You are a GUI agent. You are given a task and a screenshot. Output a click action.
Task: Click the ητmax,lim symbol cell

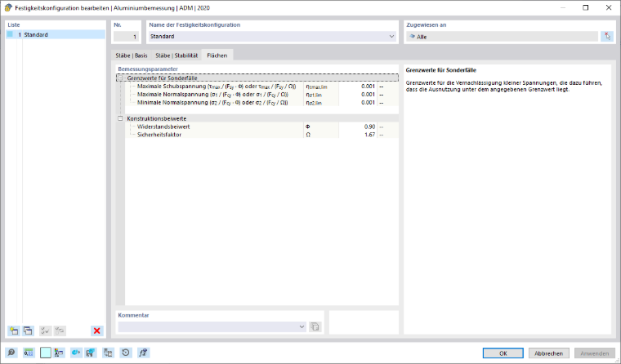pos(321,87)
